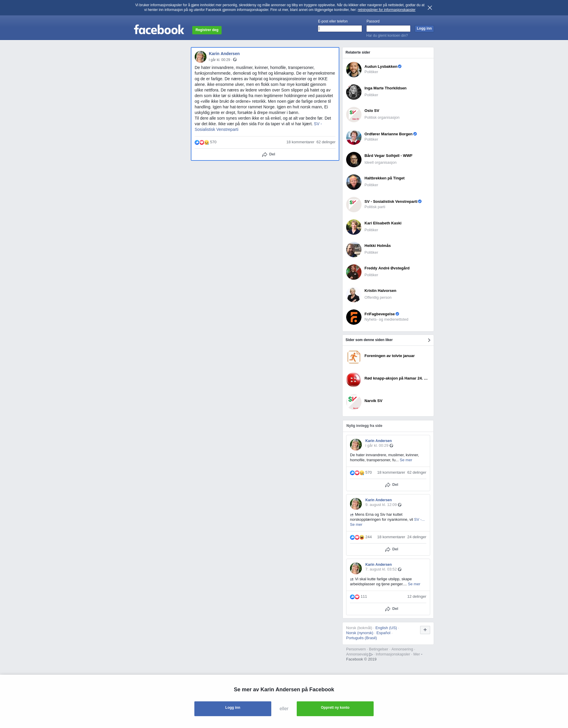
Task: Click the public globe icon under main post name
Action: (x=235, y=60)
